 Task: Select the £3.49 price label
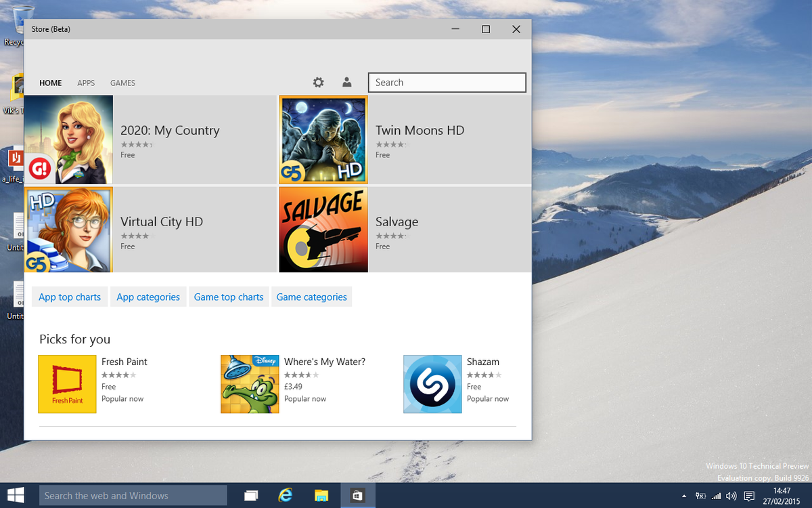tap(293, 387)
